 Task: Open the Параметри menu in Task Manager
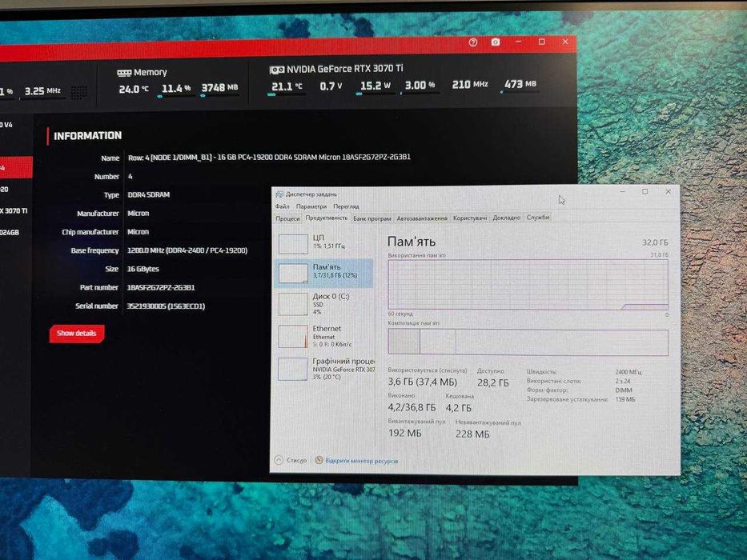coord(311,206)
